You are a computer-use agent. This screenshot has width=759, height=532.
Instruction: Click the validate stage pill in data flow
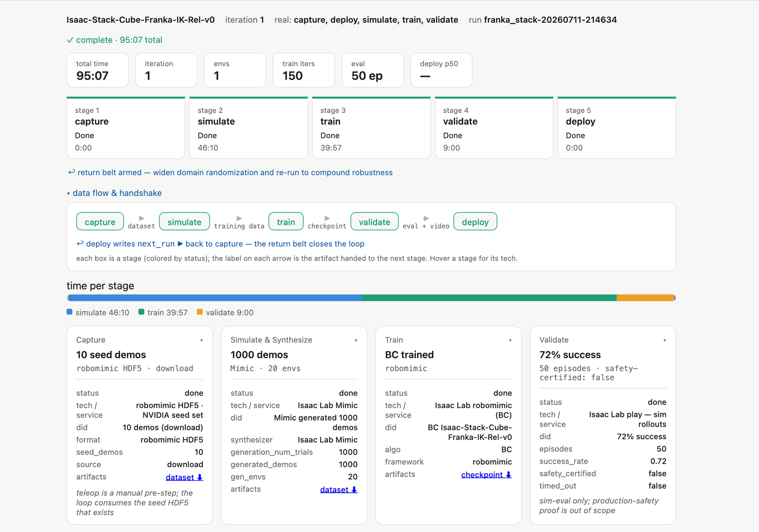point(374,222)
